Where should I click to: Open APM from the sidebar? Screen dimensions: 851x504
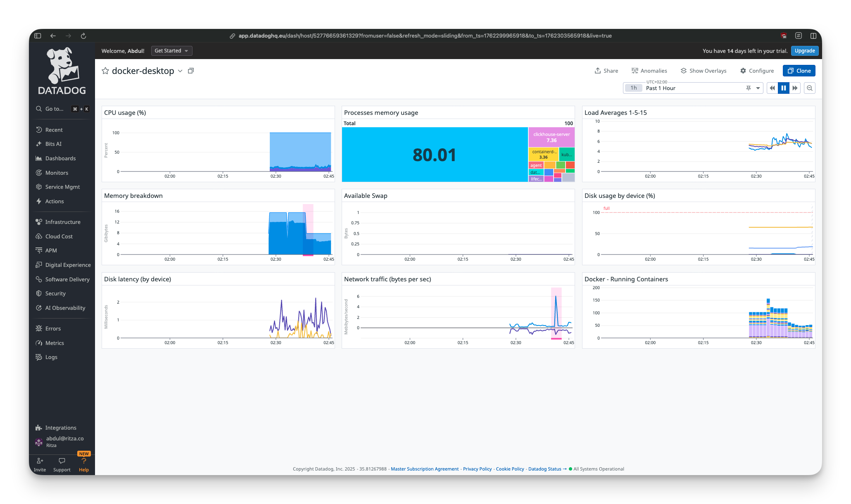click(x=51, y=250)
